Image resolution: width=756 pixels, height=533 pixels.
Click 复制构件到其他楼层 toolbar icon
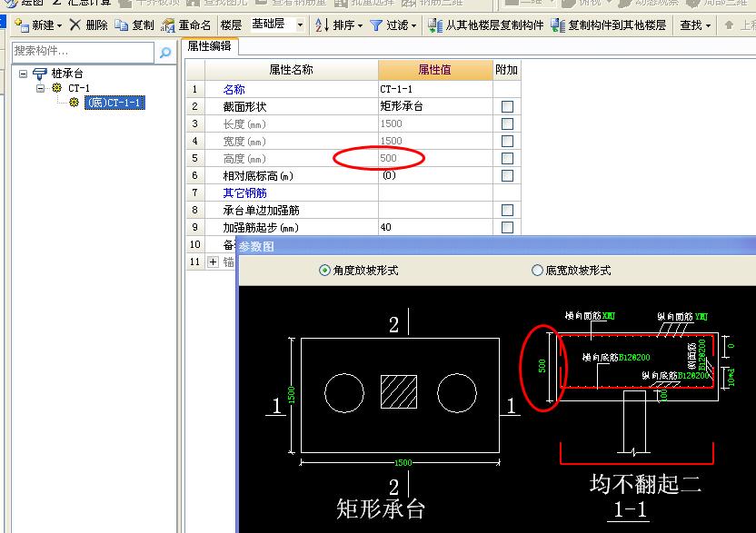point(558,25)
